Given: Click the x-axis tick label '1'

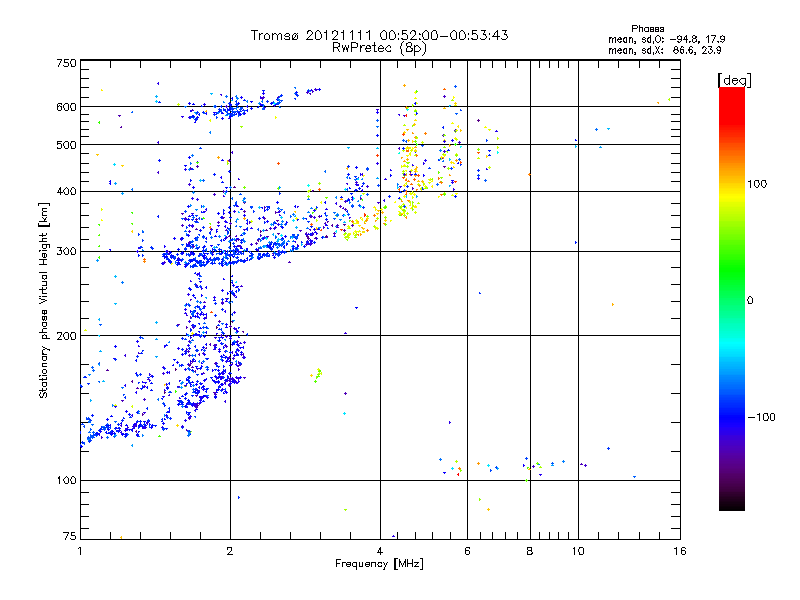Looking at the screenshot, I should point(80,551).
